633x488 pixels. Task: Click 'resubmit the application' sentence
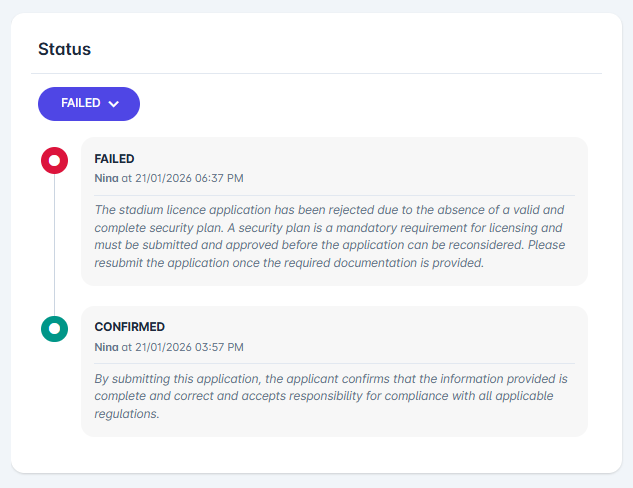pyautogui.click(x=289, y=263)
